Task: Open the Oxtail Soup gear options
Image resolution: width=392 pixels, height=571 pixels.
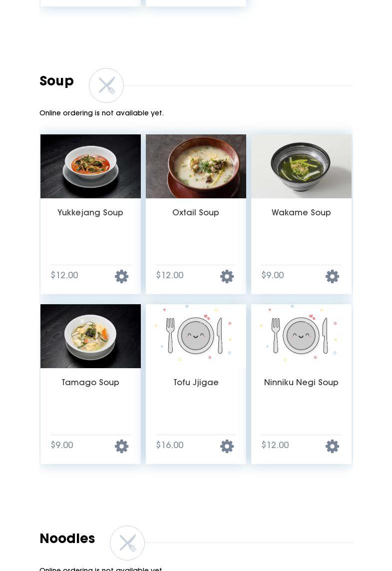Action: [227, 276]
